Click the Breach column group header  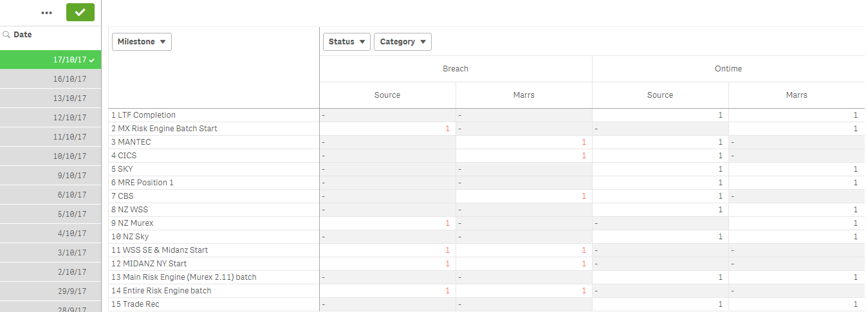pos(456,69)
